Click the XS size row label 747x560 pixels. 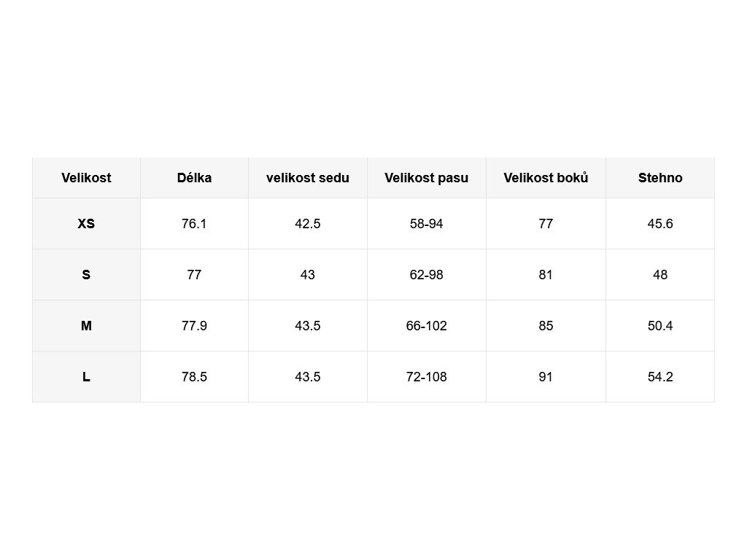(x=86, y=223)
